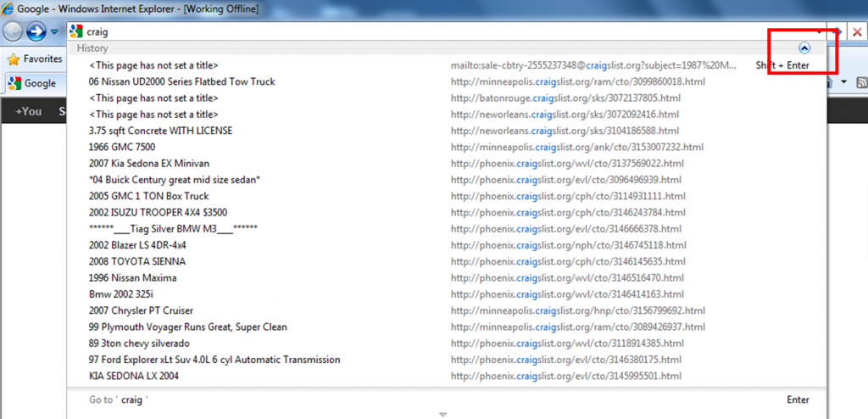The width and height of the screenshot is (868, 419).
Task: Open the '1996 Nissan Maxima' entry
Action: point(446,277)
